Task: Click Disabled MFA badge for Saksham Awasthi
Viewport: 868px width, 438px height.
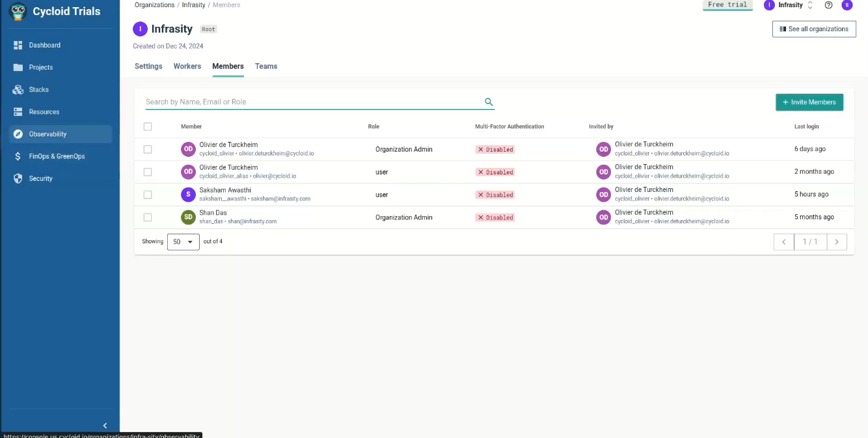Action: pos(495,195)
